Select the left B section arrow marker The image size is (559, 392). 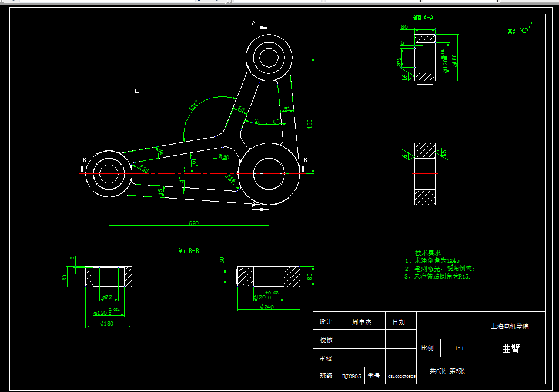83,165
